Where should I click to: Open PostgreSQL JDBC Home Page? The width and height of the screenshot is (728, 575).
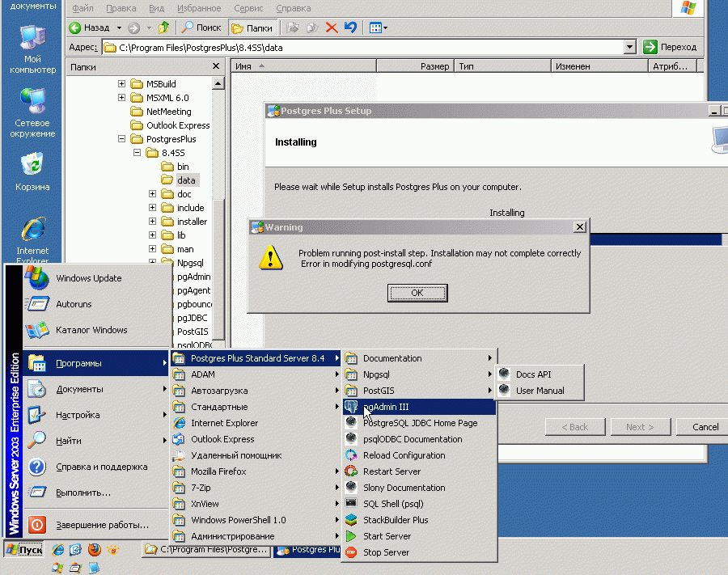[x=419, y=423]
